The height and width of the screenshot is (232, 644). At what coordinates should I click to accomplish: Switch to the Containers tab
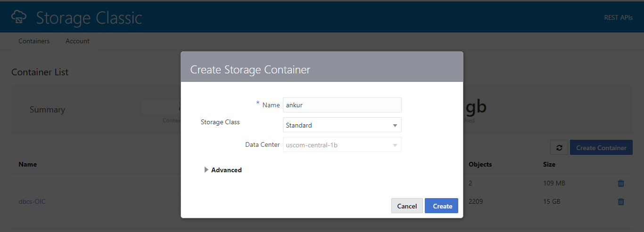(34, 41)
